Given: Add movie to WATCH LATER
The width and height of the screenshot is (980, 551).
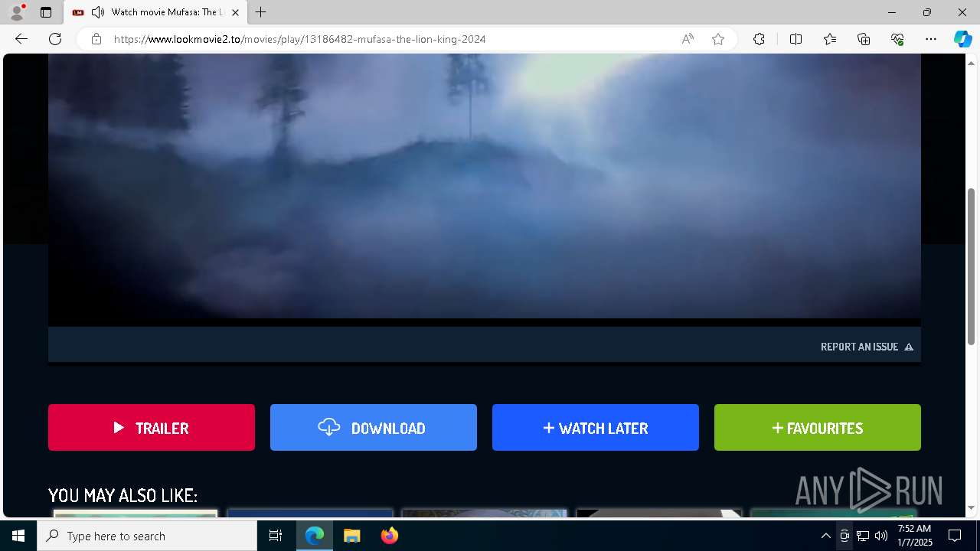Looking at the screenshot, I should 596,428.
